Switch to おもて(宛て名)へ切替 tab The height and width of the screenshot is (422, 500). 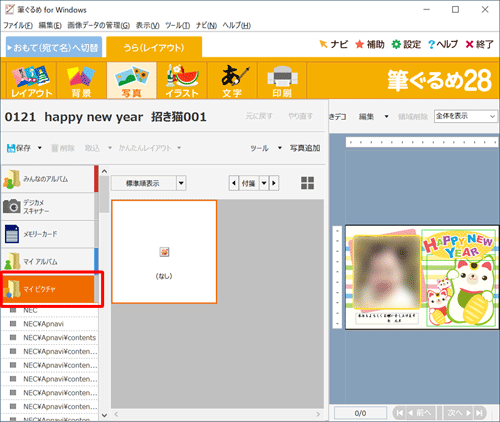[54, 47]
